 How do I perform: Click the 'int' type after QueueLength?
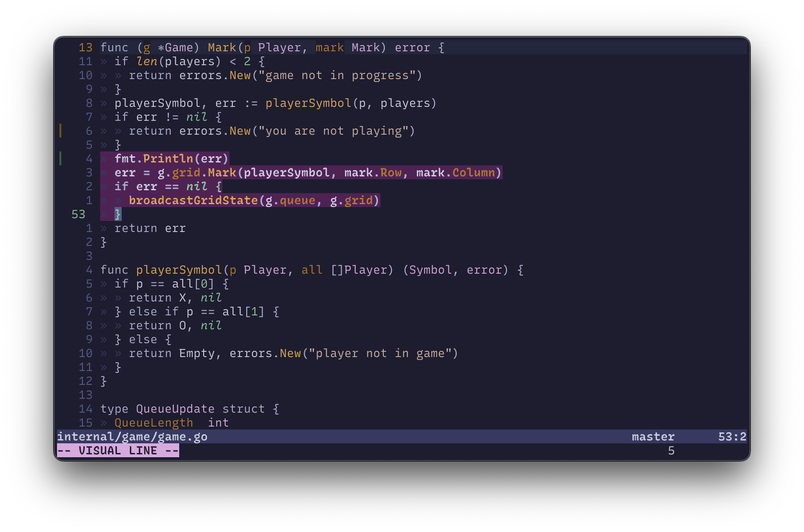coord(218,423)
